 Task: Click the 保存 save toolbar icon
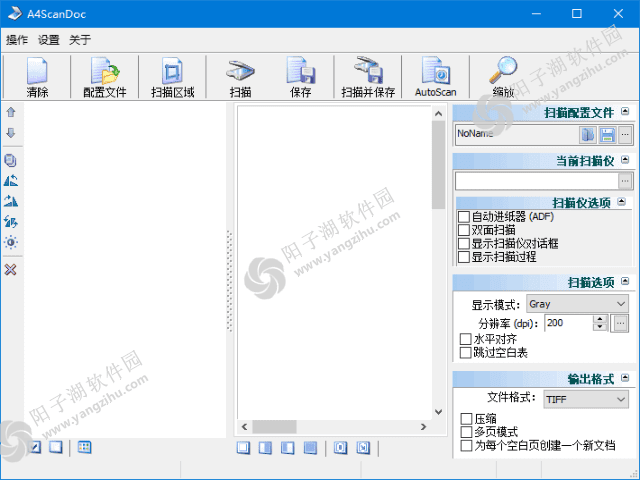(x=301, y=77)
